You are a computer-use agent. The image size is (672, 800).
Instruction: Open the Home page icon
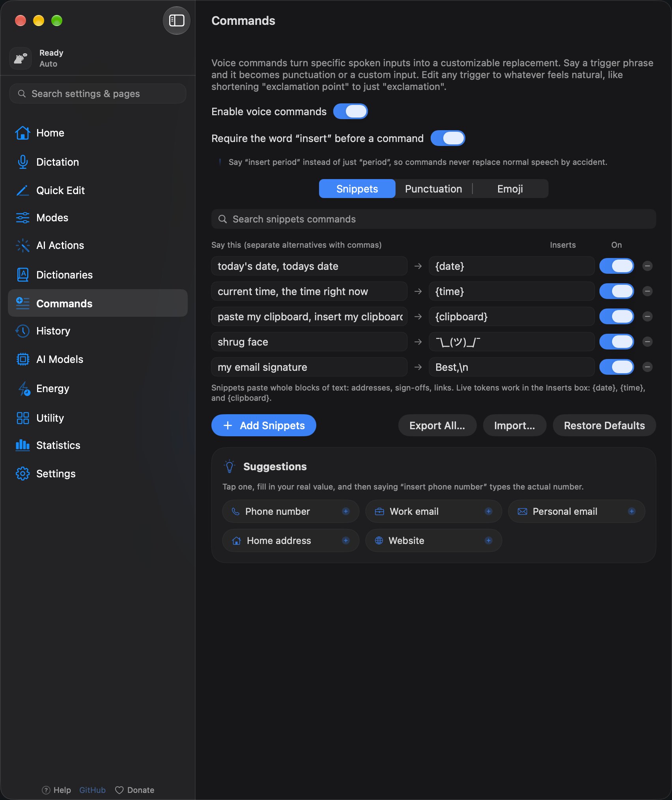coord(22,133)
